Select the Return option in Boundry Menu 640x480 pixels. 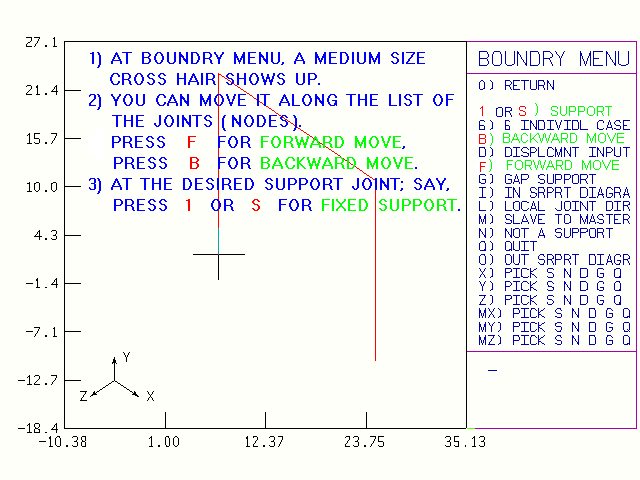click(516, 86)
